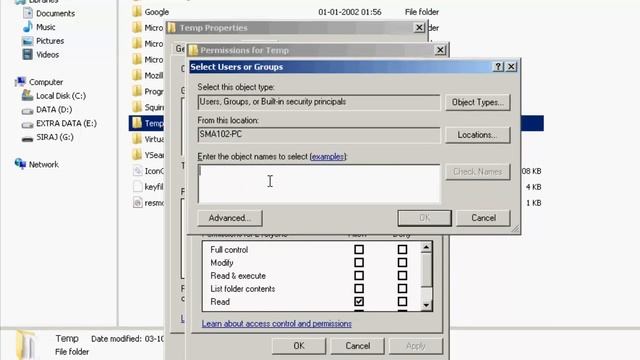Select the Squirrel folder icon in list
The width and height of the screenshot is (640, 360).
[137, 107]
